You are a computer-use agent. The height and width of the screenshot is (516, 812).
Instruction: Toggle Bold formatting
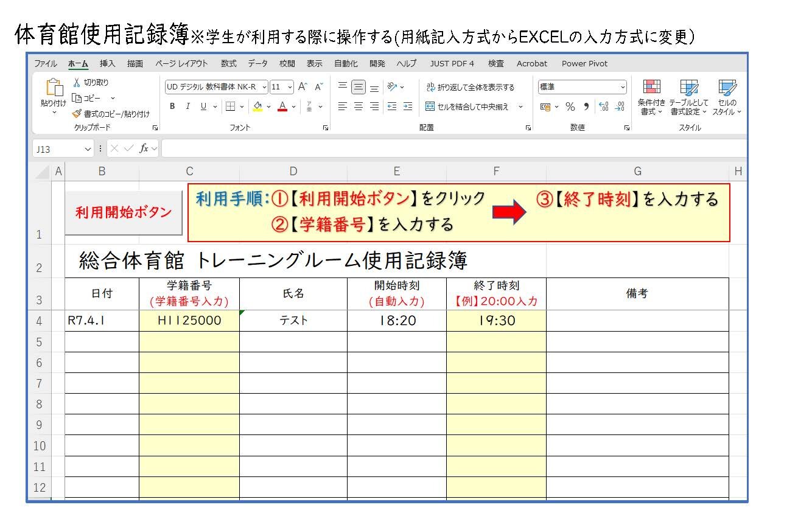tap(172, 106)
